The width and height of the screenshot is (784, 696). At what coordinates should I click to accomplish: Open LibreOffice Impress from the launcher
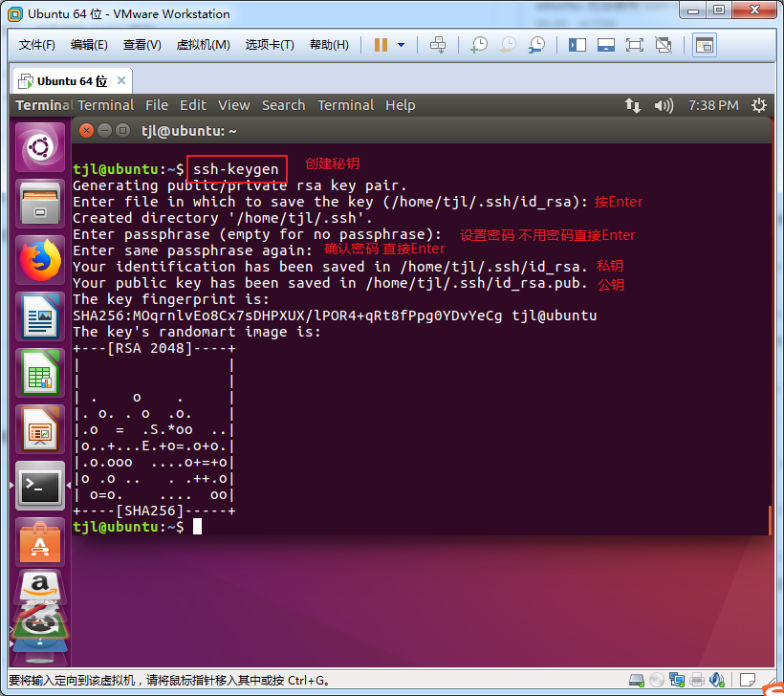point(40,427)
